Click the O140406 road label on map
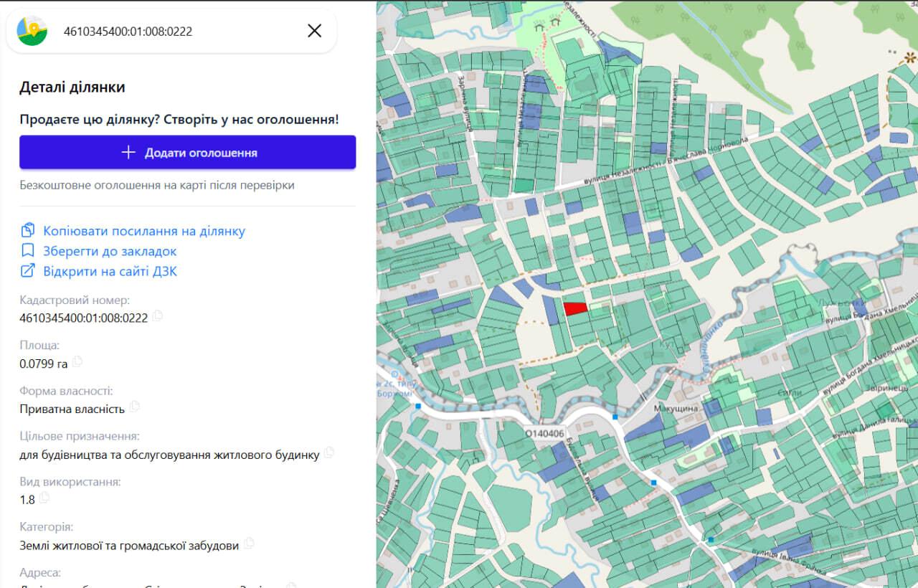The height and width of the screenshot is (588, 918). point(544,433)
